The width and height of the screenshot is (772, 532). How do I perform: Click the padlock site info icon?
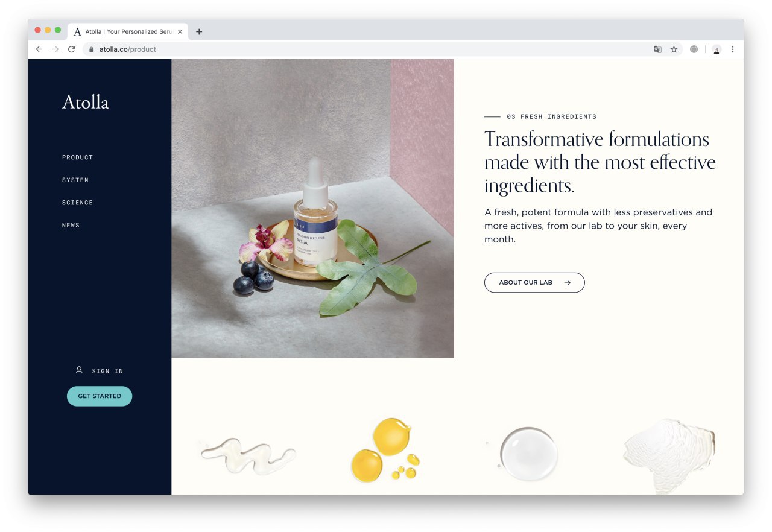tap(92, 49)
